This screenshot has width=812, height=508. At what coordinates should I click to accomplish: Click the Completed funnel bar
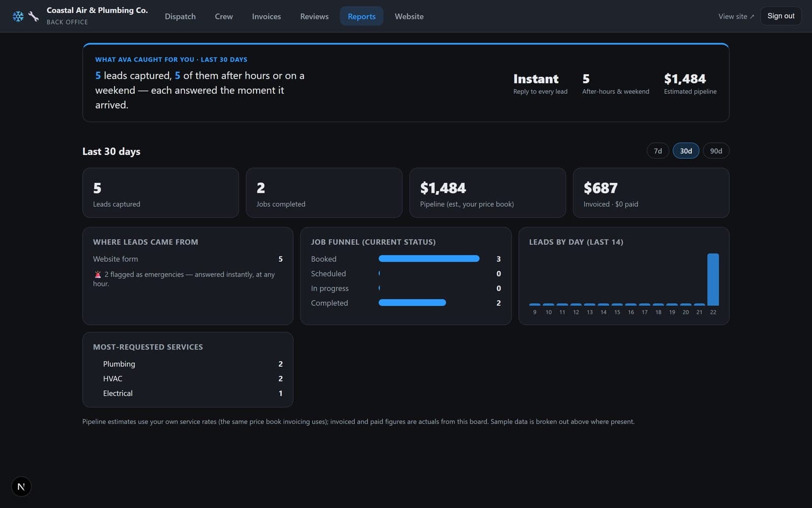412,303
